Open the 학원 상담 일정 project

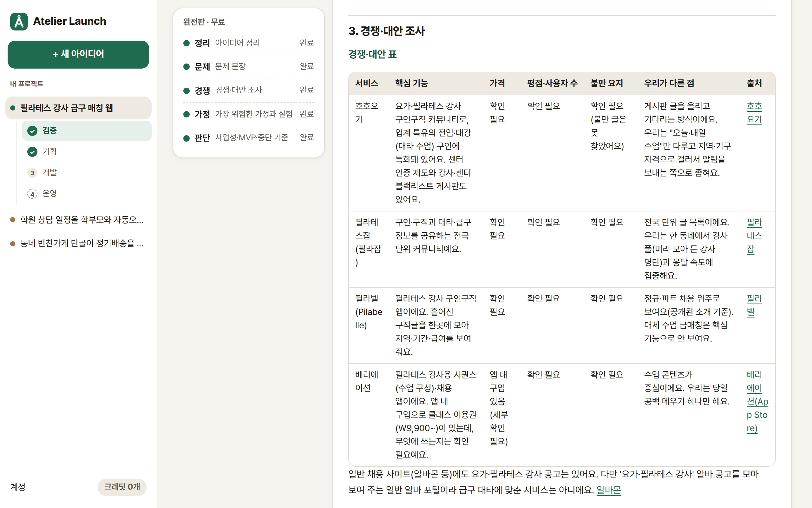78,220
